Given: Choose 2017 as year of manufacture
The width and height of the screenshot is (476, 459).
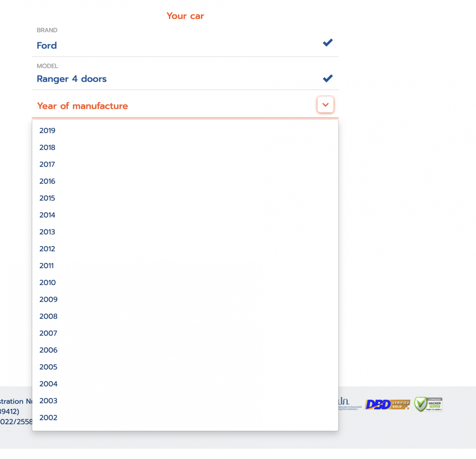Looking at the screenshot, I should point(185,164).
